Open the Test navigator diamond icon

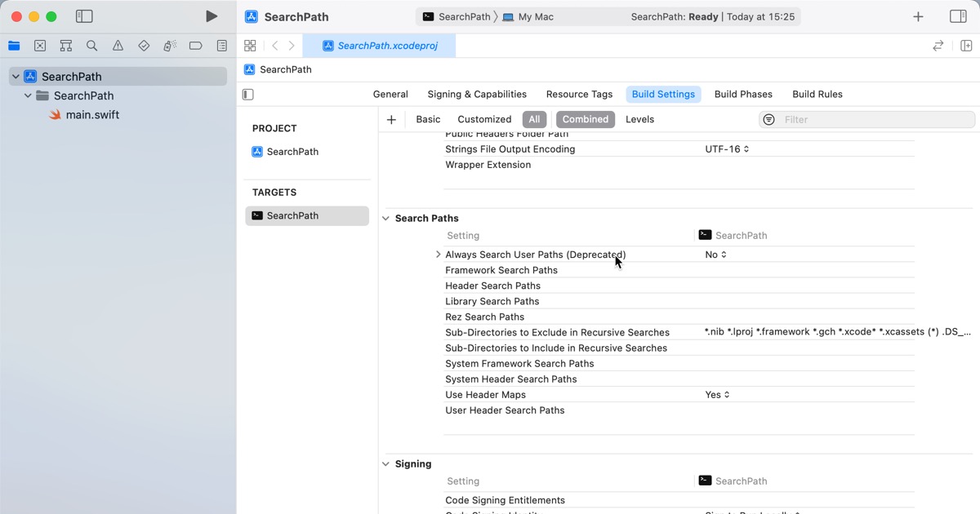click(144, 46)
